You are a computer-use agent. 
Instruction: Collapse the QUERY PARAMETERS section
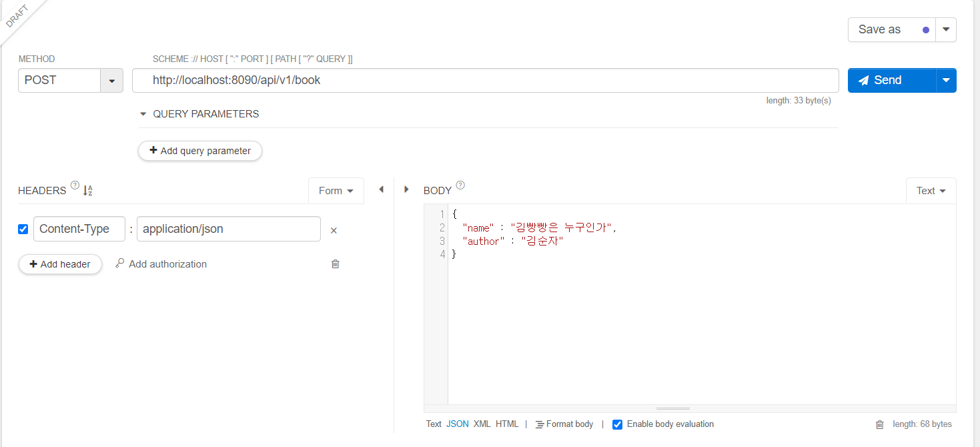click(x=143, y=113)
